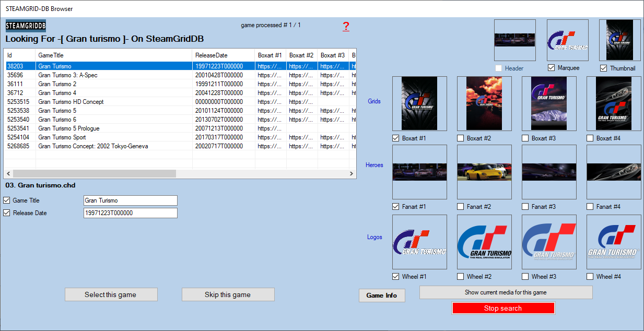
Task: Click the Marquee preview image
Action: click(x=567, y=40)
